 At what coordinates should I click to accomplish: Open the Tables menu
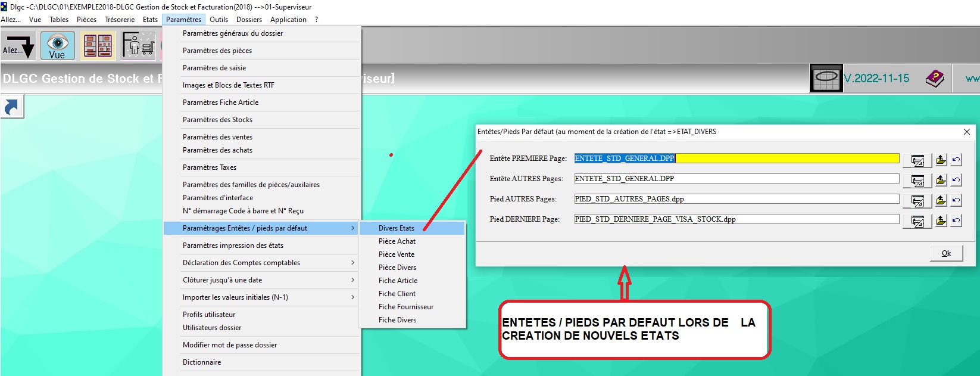pos(59,20)
